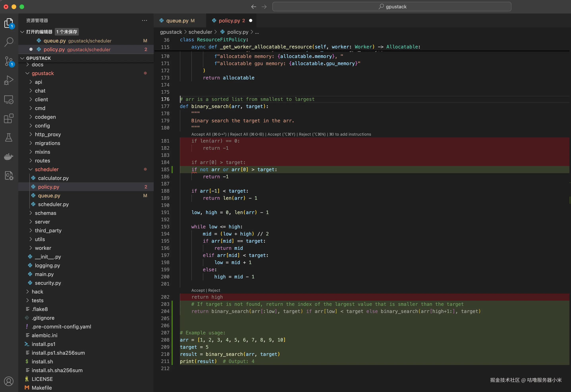This screenshot has width=571, height=392.
Task: Open the explorer more actions ellipsis
Action: coord(145,20)
